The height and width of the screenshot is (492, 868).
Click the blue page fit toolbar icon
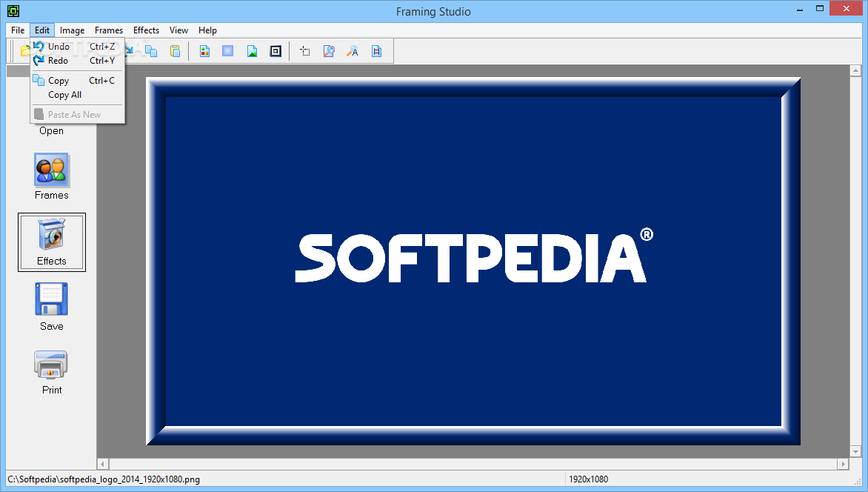point(376,52)
